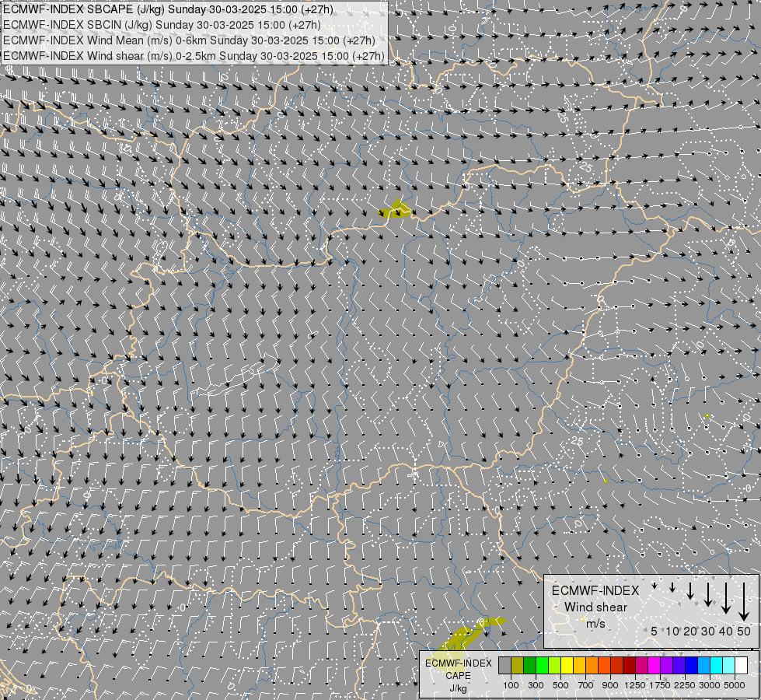This screenshot has width=761, height=700.
Task: Select the lime yellow-green CAPE swatch
Action: click(x=554, y=665)
